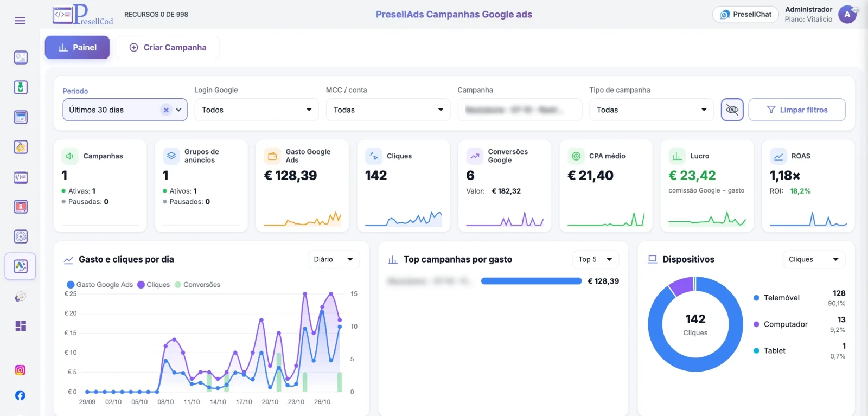Toggle Telemóvel in the devices legend

[776, 298]
